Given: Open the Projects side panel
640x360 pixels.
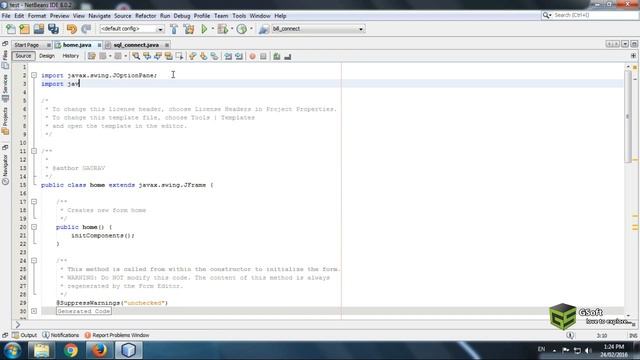Looking at the screenshot, I should pyautogui.click(x=5, y=121).
